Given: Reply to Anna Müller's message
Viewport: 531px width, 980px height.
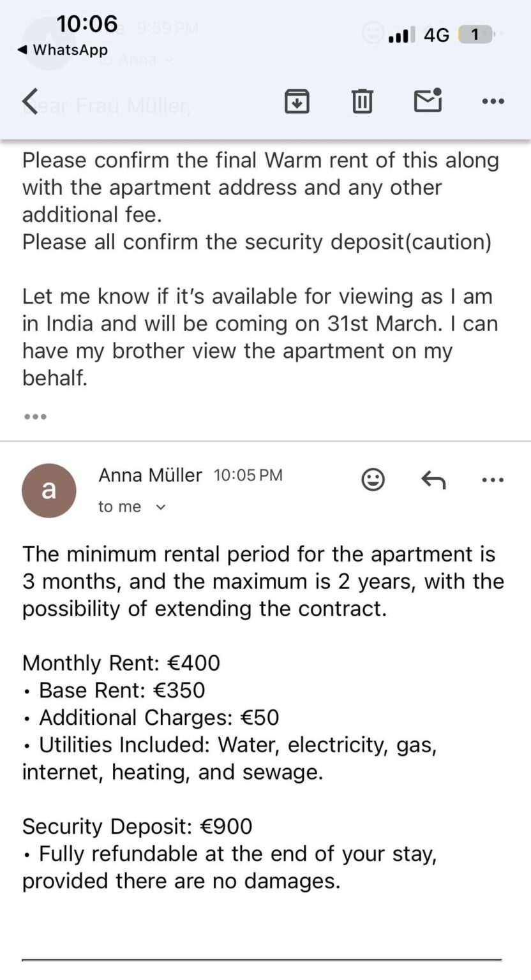Looking at the screenshot, I should pyautogui.click(x=433, y=480).
